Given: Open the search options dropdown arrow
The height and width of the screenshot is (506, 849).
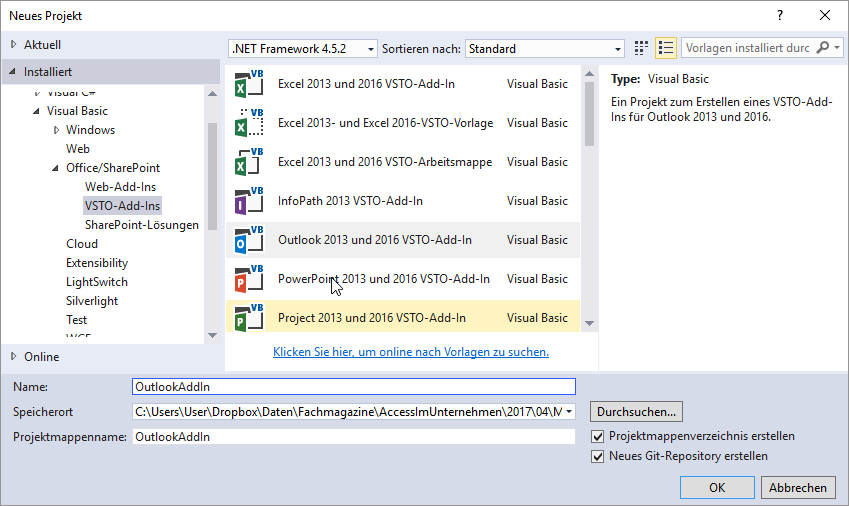Looking at the screenshot, I should 837,48.
